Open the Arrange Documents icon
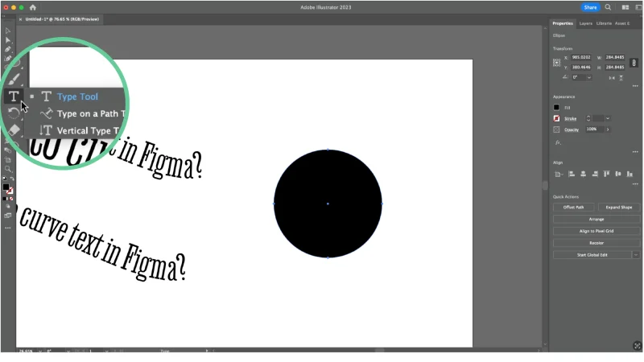This screenshot has width=644, height=362. (x=625, y=7)
